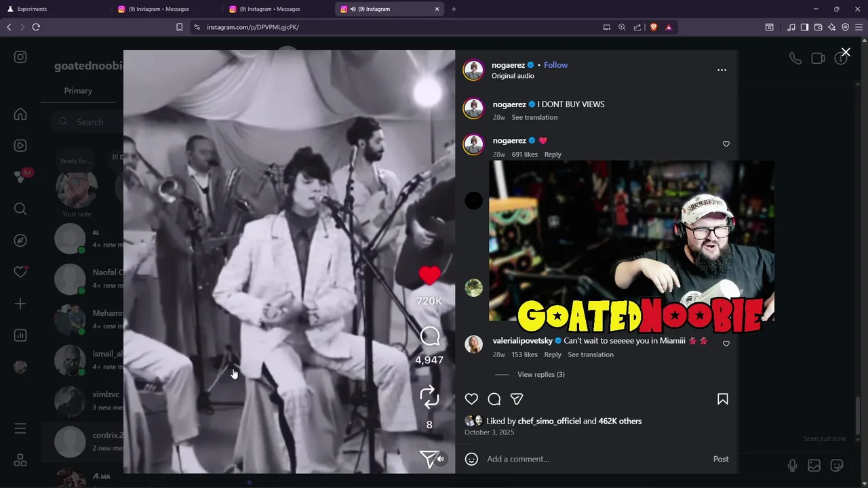Open valerialipovetsky profile
The image size is (868, 488).
tap(523, 340)
